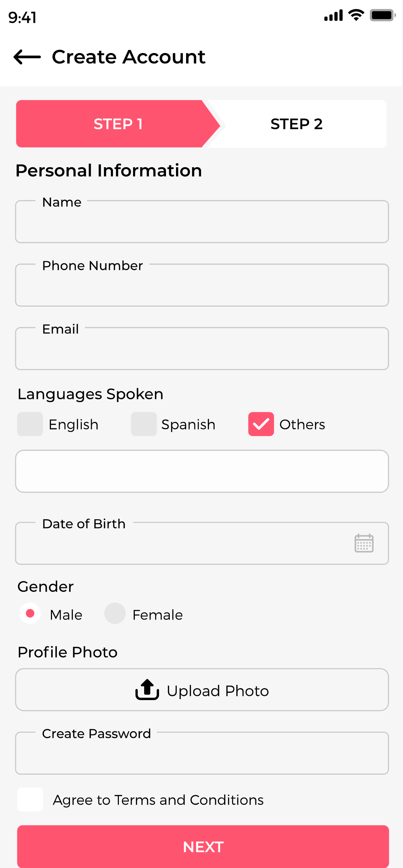Click the Upload Photo button
This screenshot has width=403, height=868.
[202, 690]
